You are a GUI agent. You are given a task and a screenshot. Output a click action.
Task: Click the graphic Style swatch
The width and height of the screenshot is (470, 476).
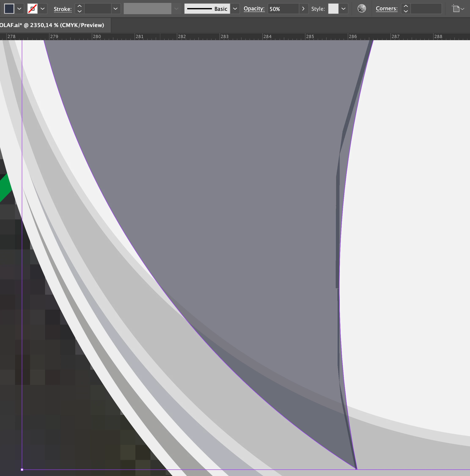click(x=333, y=9)
